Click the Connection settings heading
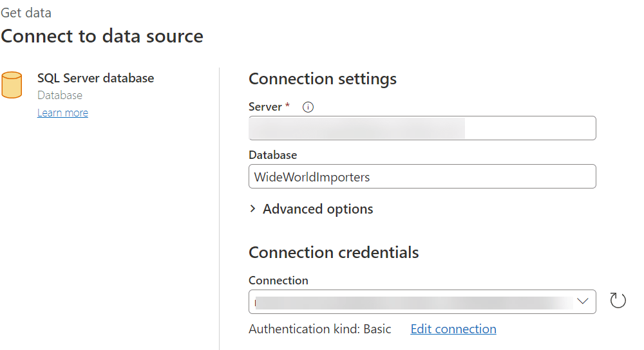644x350 pixels. click(323, 78)
